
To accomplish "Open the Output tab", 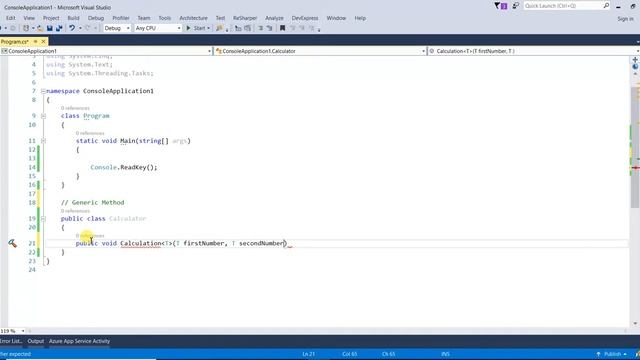I will (36, 341).
